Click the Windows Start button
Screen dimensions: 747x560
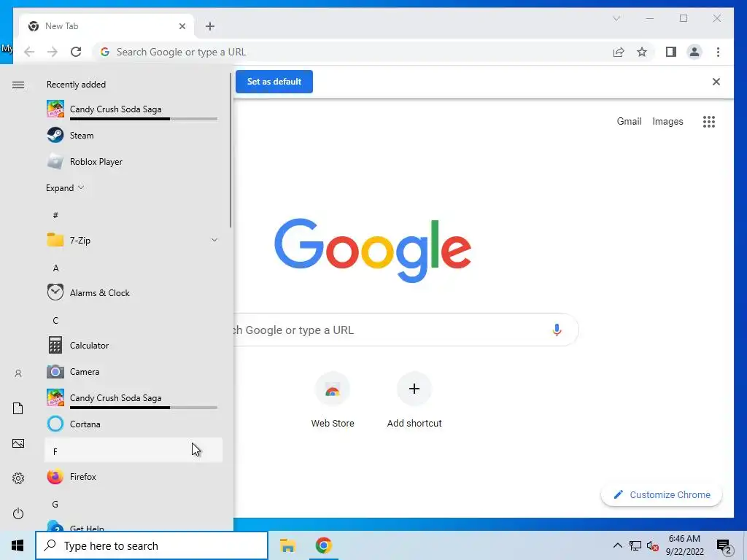18,545
